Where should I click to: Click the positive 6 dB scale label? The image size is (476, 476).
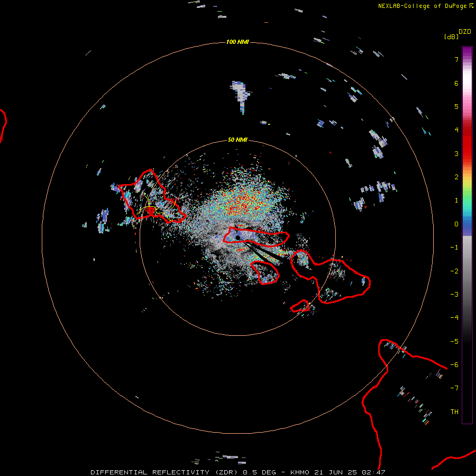456,83
